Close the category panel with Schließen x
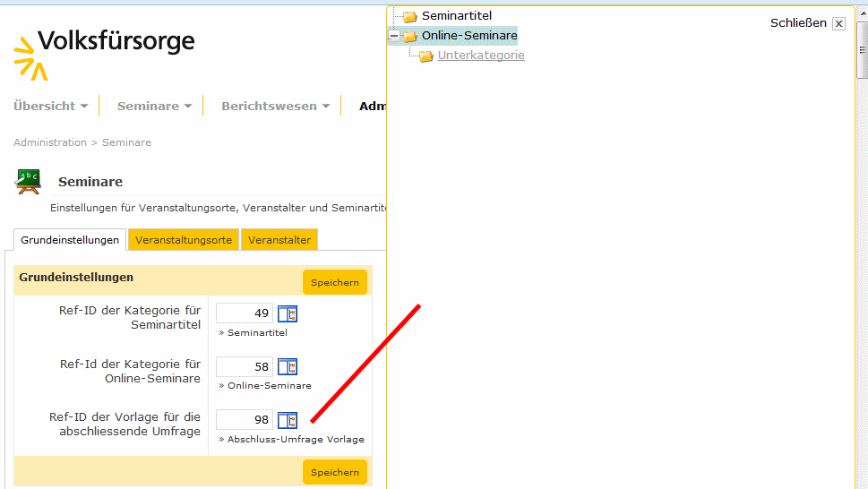 838,24
